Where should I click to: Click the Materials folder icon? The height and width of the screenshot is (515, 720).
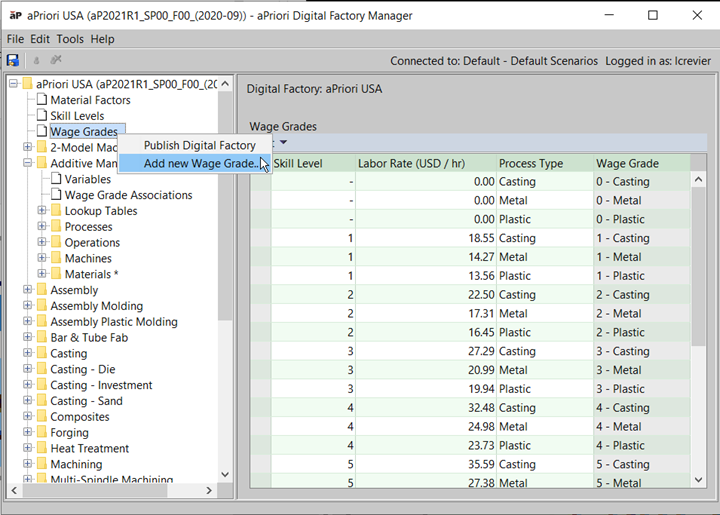(56, 274)
